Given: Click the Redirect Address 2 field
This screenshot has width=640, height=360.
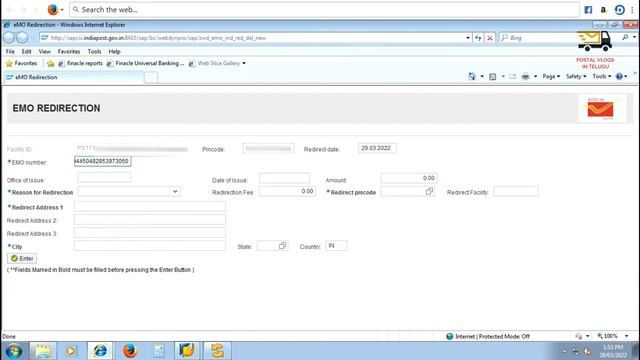Looking at the screenshot, I should click(149, 220).
